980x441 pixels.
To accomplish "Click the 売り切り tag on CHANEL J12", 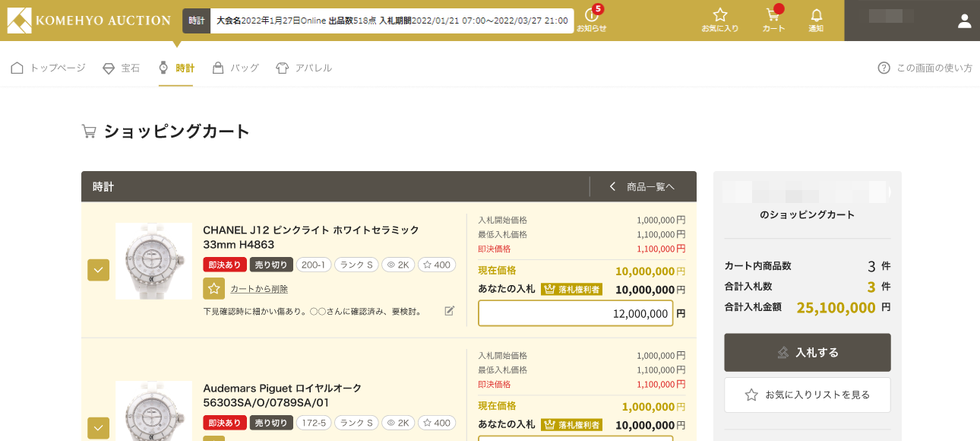I will tap(271, 265).
